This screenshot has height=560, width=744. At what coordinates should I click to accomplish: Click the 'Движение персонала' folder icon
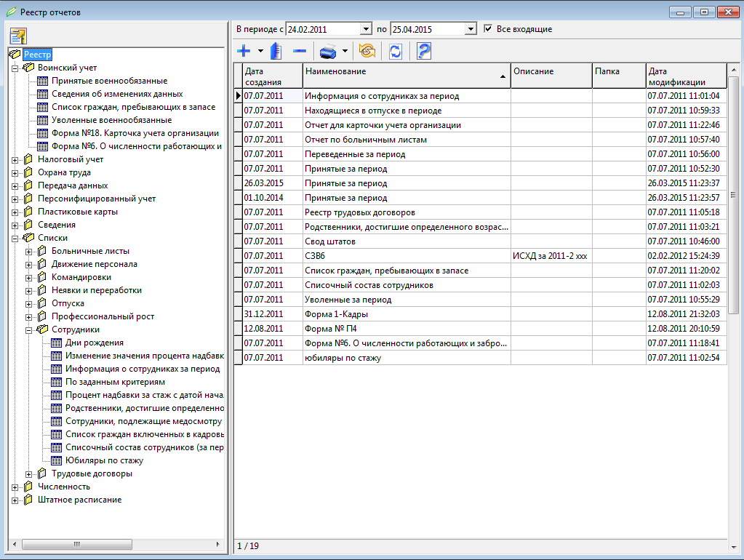tap(42, 264)
